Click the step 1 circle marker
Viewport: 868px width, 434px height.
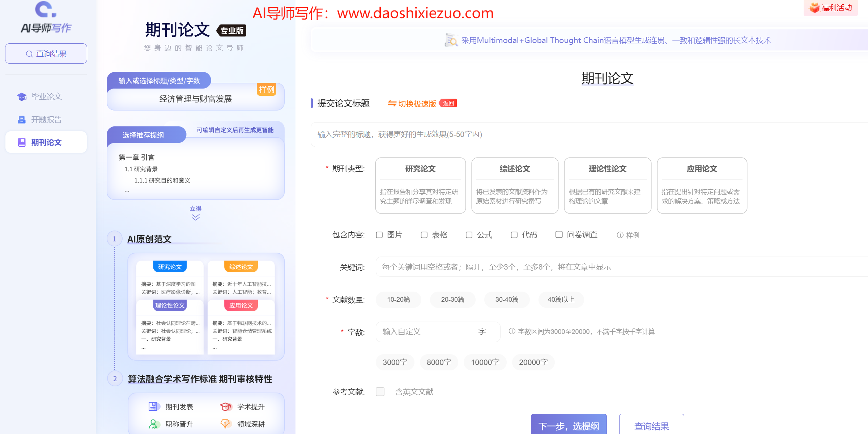115,239
